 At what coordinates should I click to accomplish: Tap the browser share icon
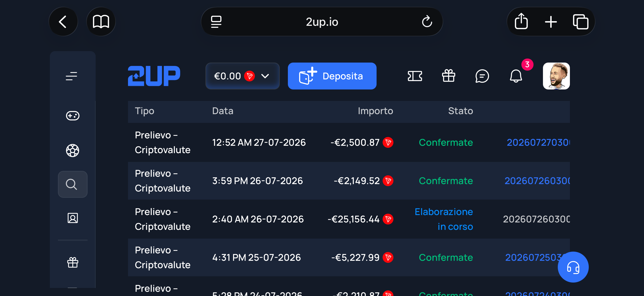pyautogui.click(x=521, y=22)
